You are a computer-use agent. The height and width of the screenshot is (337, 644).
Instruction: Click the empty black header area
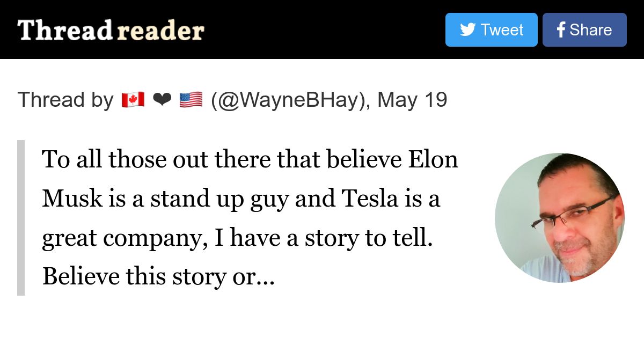tap(322, 30)
